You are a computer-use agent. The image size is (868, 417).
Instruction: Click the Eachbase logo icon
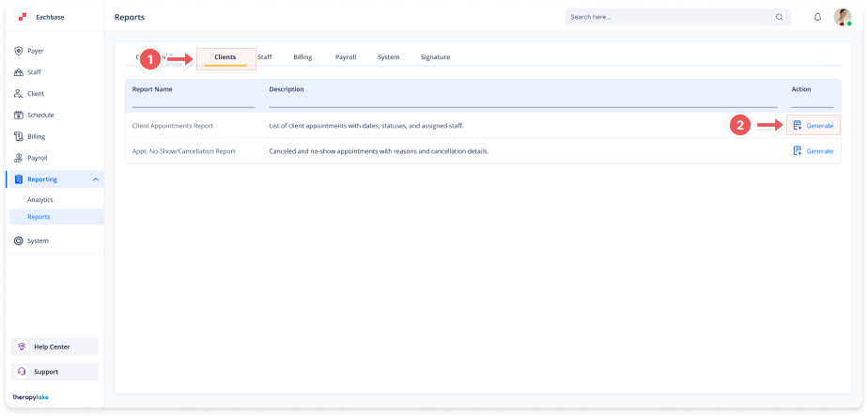[23, 17]
